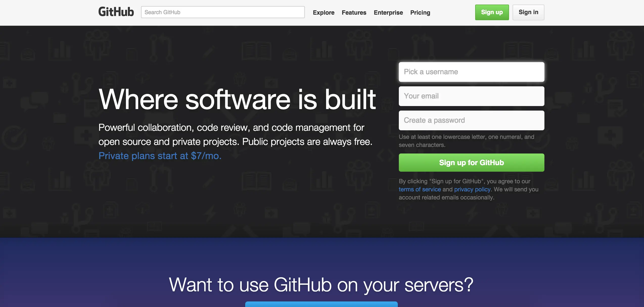The image size is (644, 307).
Task: Click the blue button below servers heading
Action: pos(321,304)
